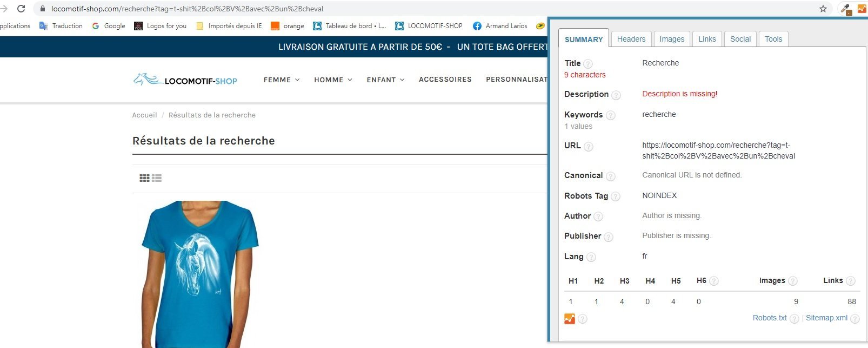Open the blue horse t-shirt product
Image resolution: width=868 pixels, height=348 pixels.
(200, 274)
